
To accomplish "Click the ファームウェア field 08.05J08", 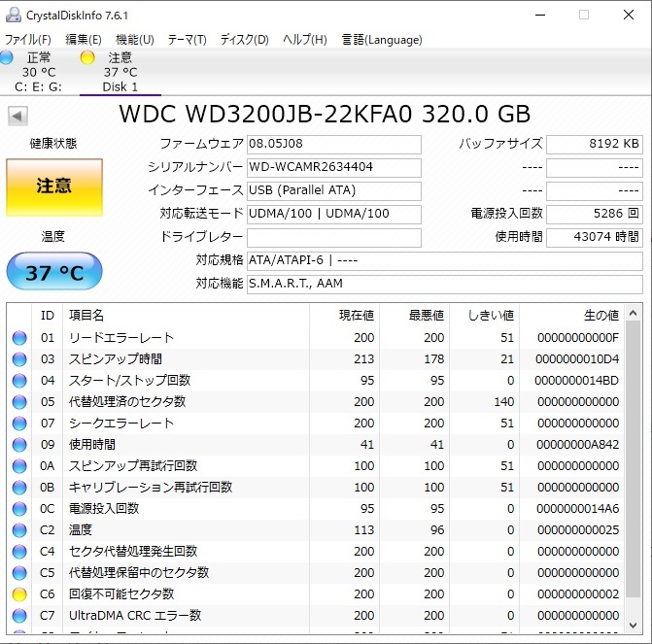I will pos(334,145).
